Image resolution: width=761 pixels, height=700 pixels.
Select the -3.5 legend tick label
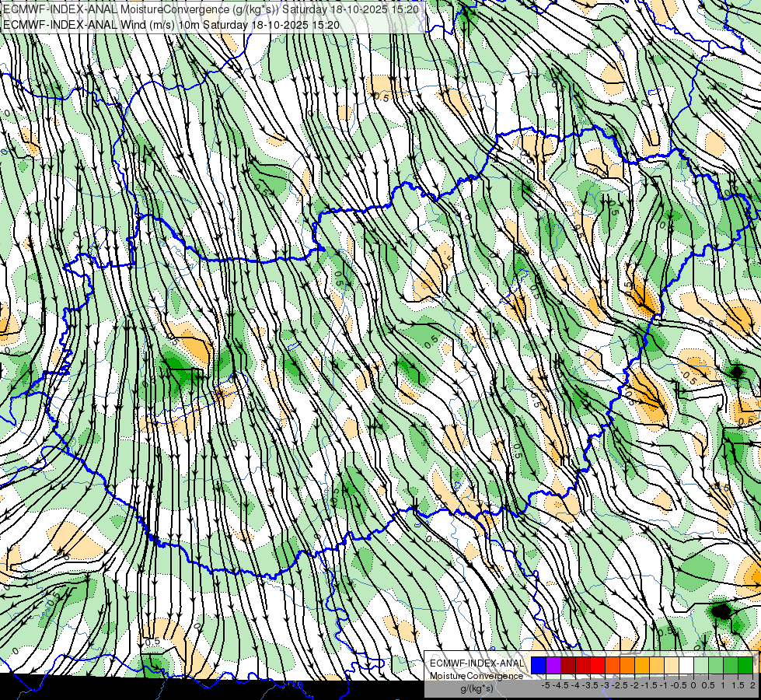click(x=590, y=685)
